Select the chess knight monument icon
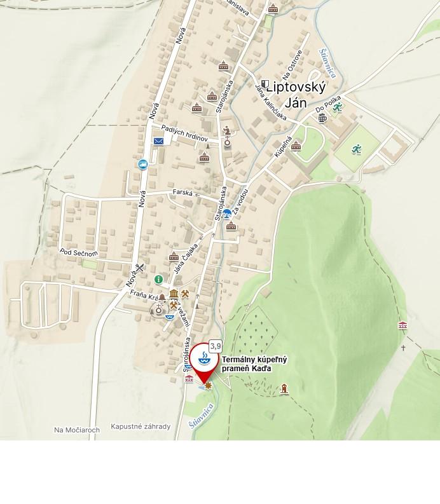 coord(227,130)
